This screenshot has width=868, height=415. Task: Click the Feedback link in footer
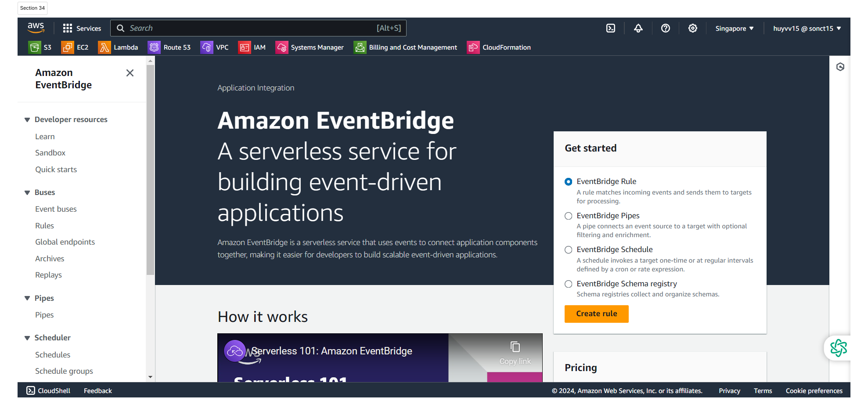[x=98, y=390]
